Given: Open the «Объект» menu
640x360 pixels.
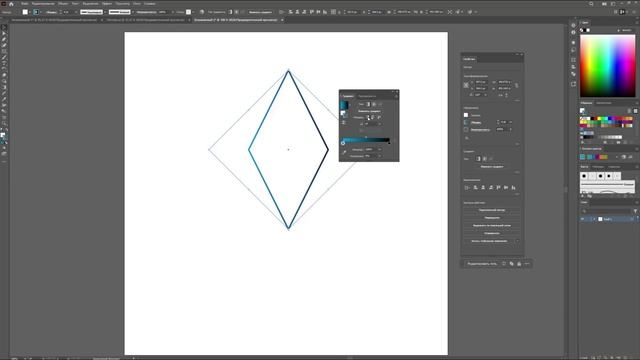Looking at the screenshot, I should pos(63,4).
